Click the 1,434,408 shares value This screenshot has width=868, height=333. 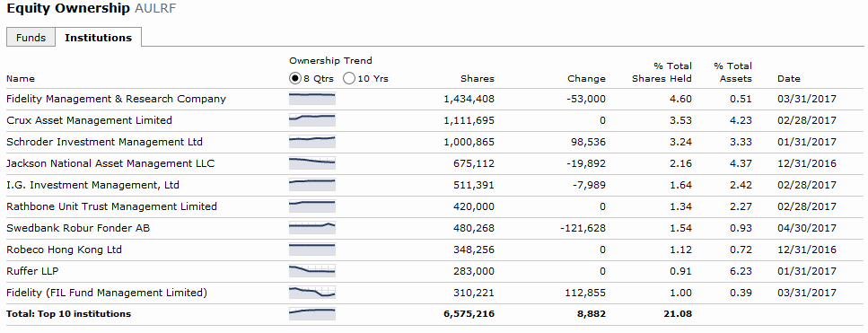(469, 99)
